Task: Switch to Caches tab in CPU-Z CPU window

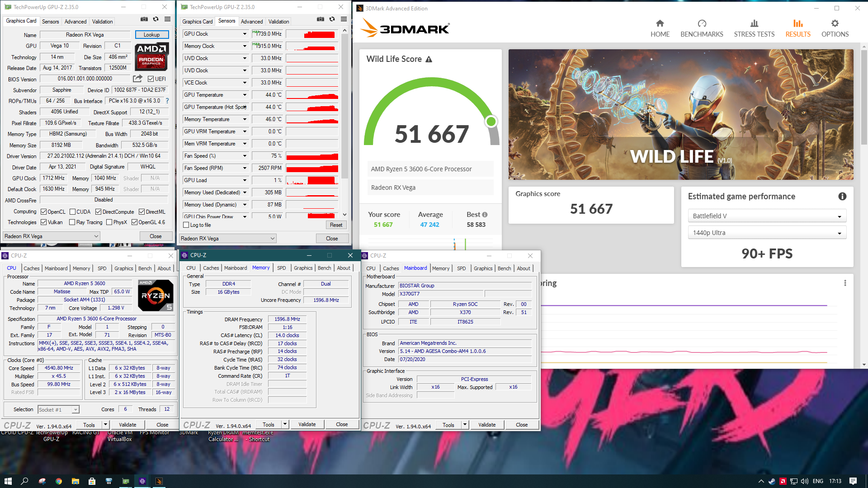Action: coord(31,268)
